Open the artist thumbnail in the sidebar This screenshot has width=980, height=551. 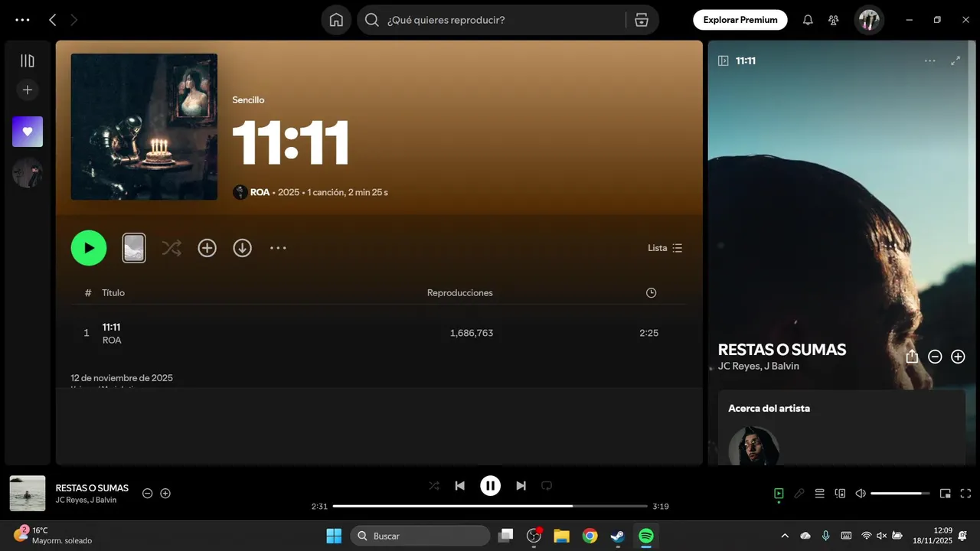(x=28, y=173)
